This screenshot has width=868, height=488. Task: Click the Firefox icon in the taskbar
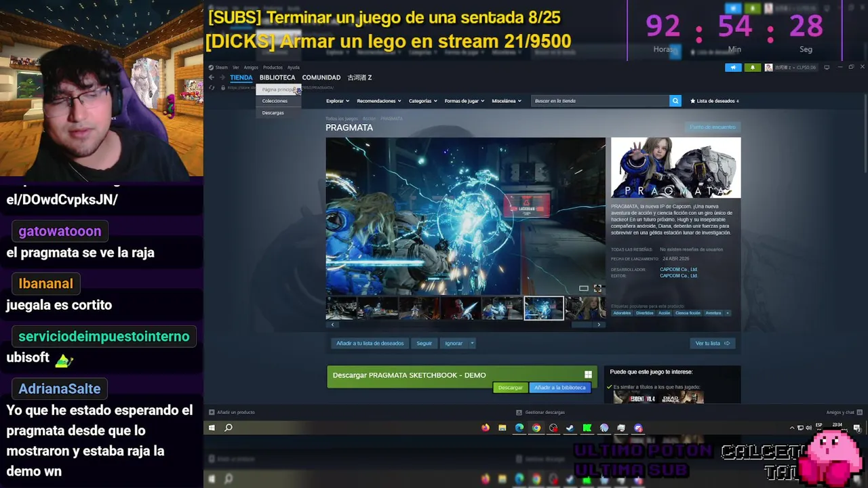tap(485, 428)
